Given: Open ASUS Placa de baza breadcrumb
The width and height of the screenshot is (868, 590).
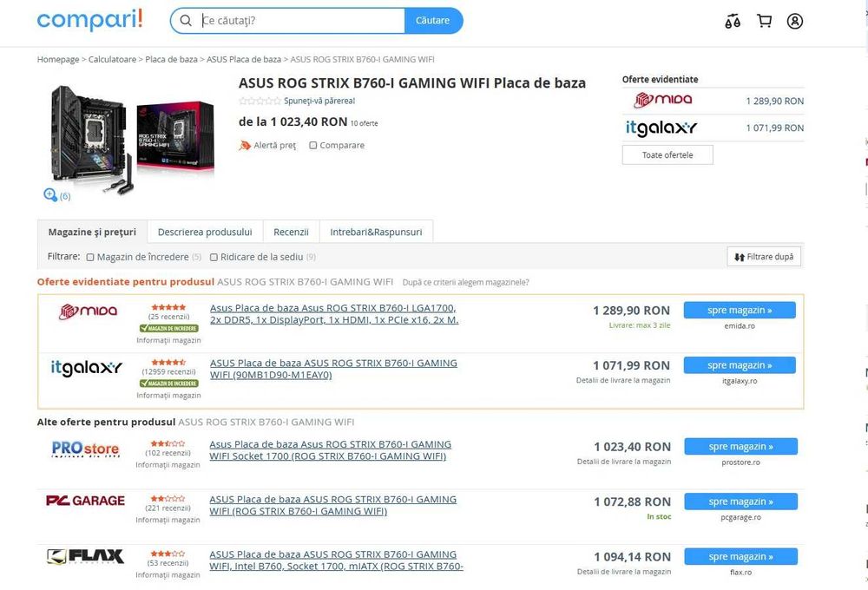Looking at the screenshot, I should click(244, 59).
